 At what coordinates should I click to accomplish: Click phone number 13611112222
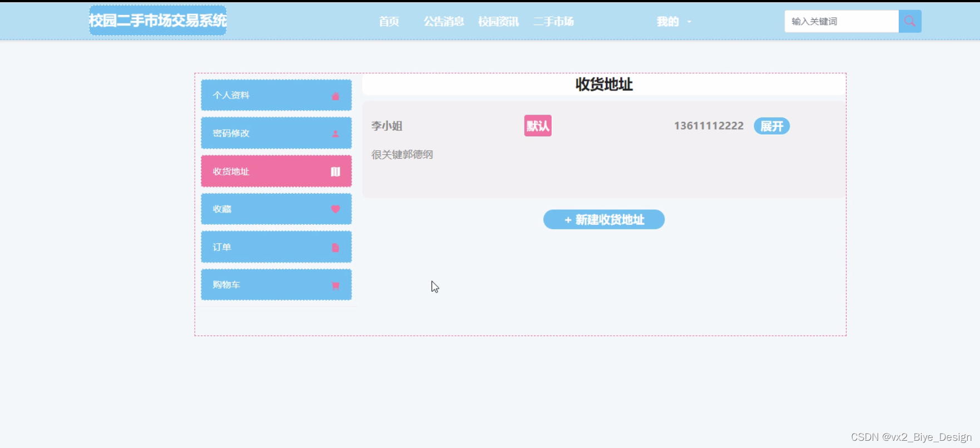709,126
